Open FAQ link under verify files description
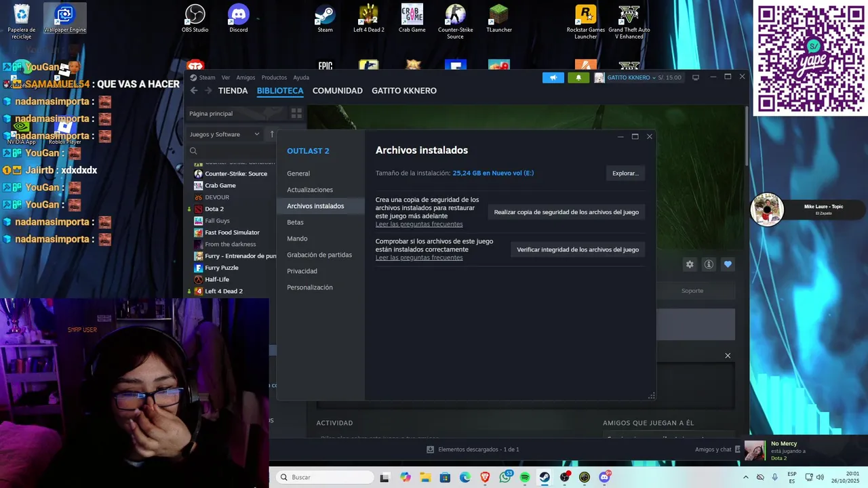The height and width of the screenshot is (488, 868). (419, 258)
